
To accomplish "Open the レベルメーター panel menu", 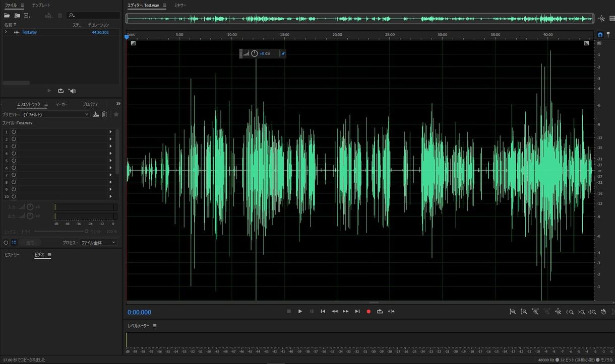I will [155, 326].
